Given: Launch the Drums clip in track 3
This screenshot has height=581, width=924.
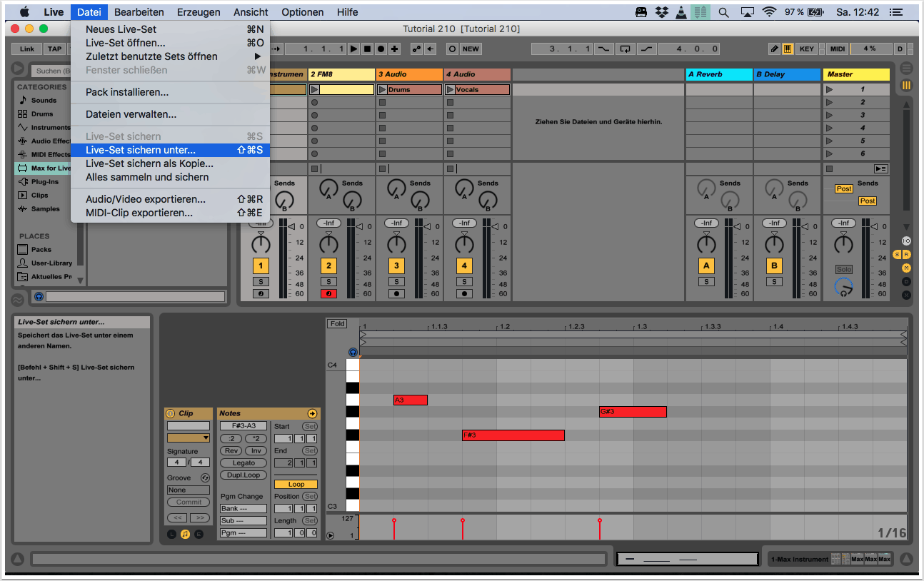Looking at the screenshot, I should (x=383, y=90).
